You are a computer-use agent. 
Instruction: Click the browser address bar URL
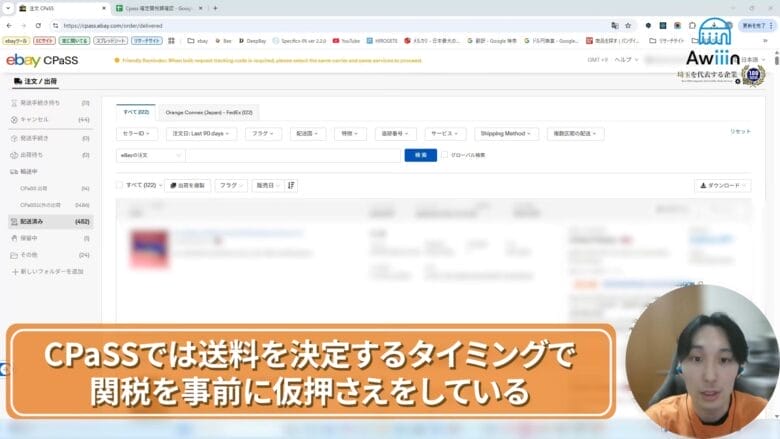click(x=113, y=26)
